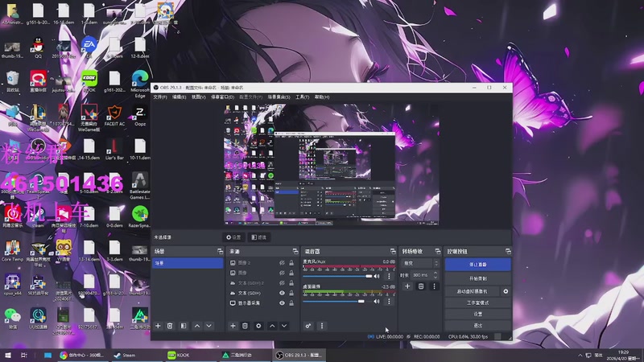Open transition properties three-dot menu
Screen dimensions: 644x362
click(x=434, y=286)
